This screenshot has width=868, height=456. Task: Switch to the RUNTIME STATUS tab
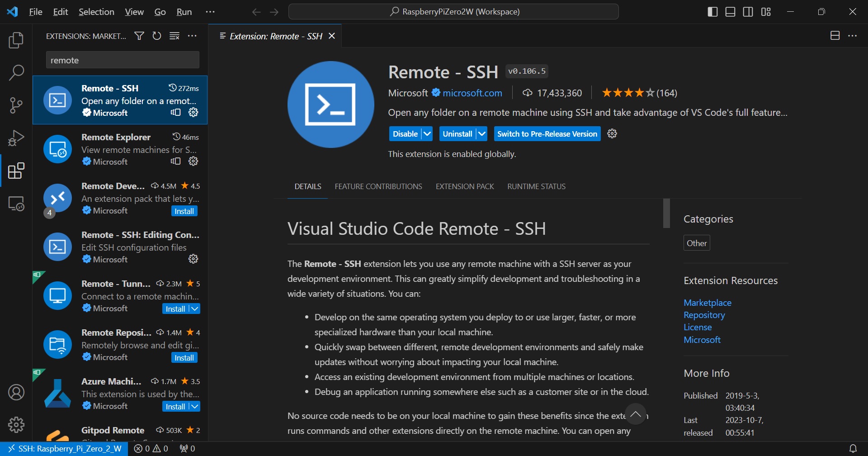pyautogui.click(x=536, y=186)
